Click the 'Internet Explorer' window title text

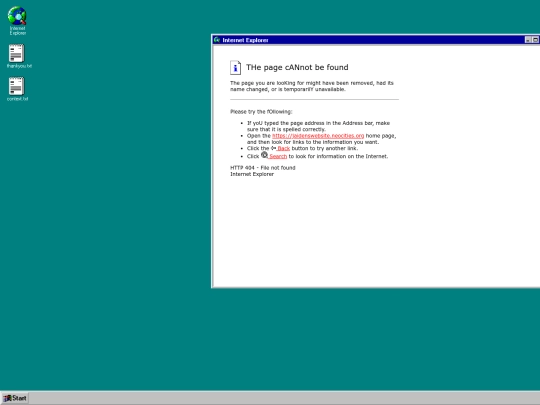point(245,40)
